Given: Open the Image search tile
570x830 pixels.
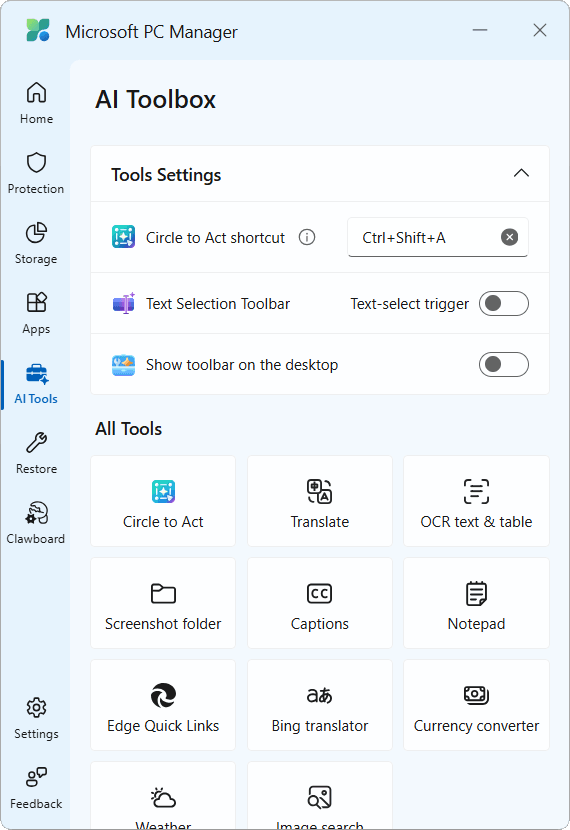Looking at the screenshot, I should [320, 796].
